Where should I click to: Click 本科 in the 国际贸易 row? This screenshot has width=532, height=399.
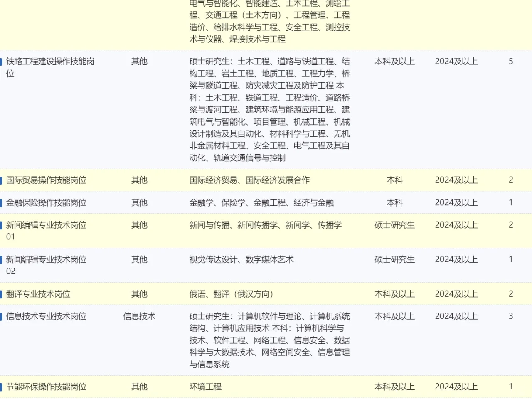coord(395,180)
